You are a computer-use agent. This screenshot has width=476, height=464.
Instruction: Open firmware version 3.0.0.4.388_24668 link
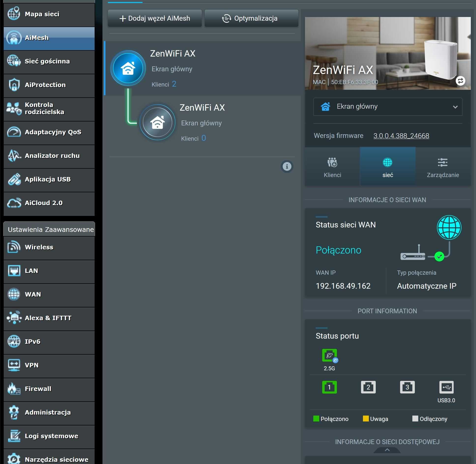tap(401, 136)
